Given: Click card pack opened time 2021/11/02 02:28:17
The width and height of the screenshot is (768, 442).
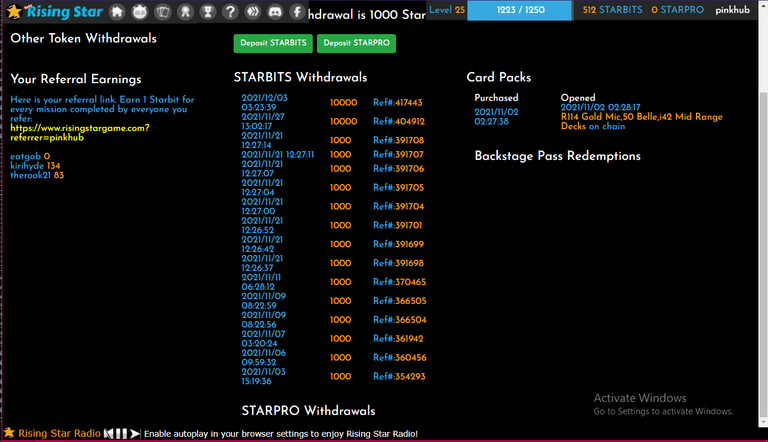Looking at the screenshot, I should 600,107.
